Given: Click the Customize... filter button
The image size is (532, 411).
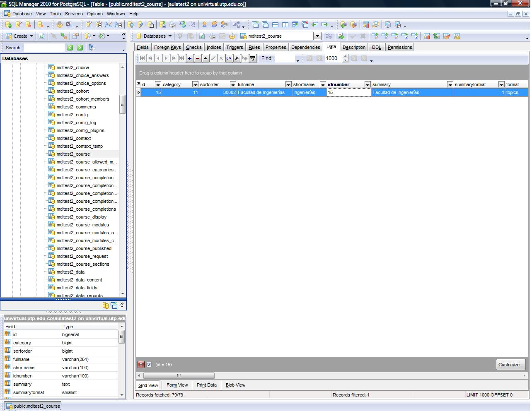Looking at the screenshot, I should coord(511,365).
